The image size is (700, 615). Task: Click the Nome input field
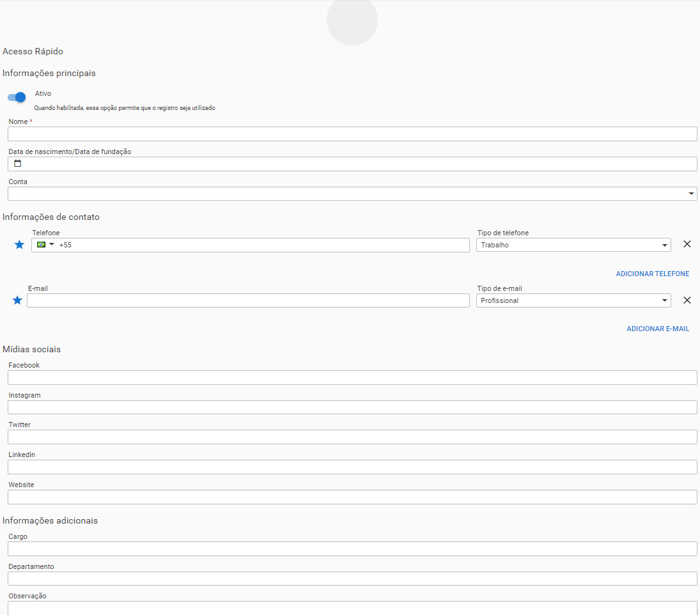point(352,134)
